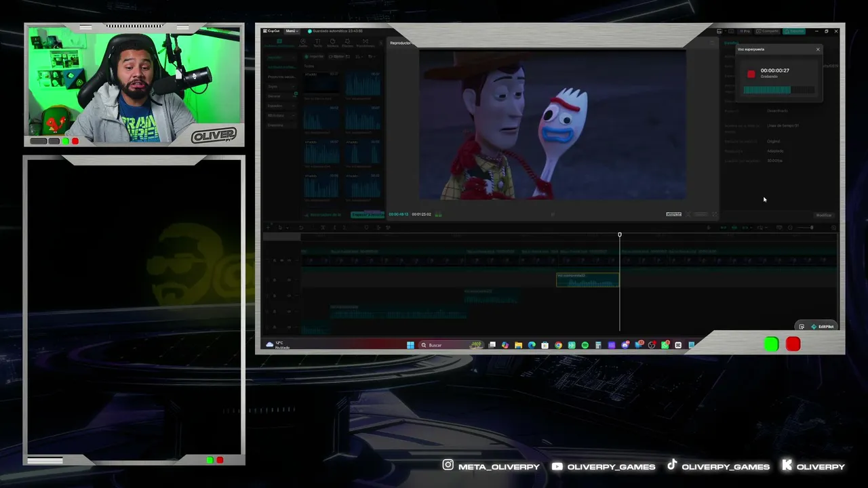Open the Texto tab in CapCut

coord(317,43)
